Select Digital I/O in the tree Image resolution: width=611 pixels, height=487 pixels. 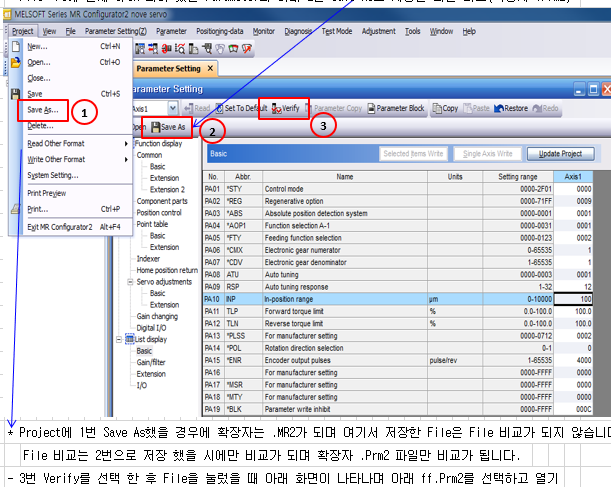pos(151,328)
